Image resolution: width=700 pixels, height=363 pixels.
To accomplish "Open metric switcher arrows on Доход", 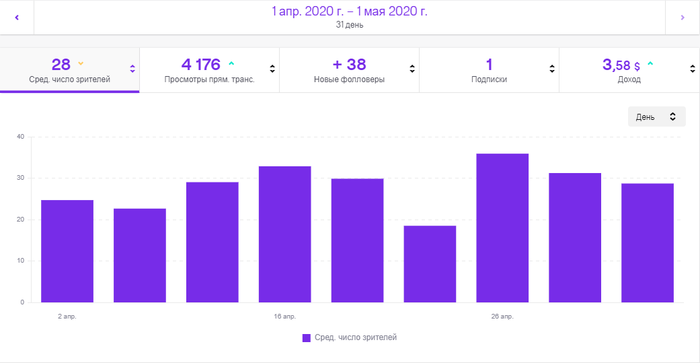I will click(x=692, y=69).
